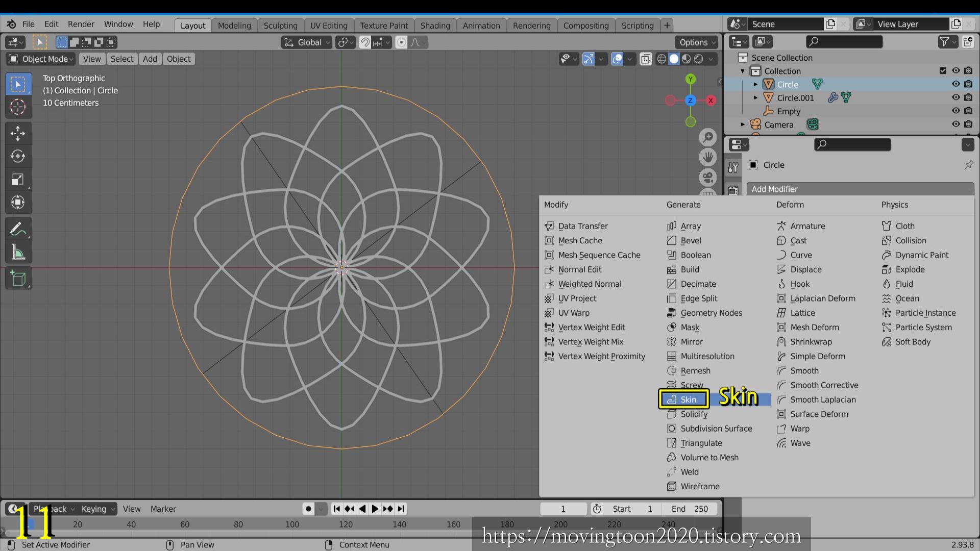Open the Playback dropdown in timeline
Viewport: 980px width, 551px height.
click(x=53, y=509)
